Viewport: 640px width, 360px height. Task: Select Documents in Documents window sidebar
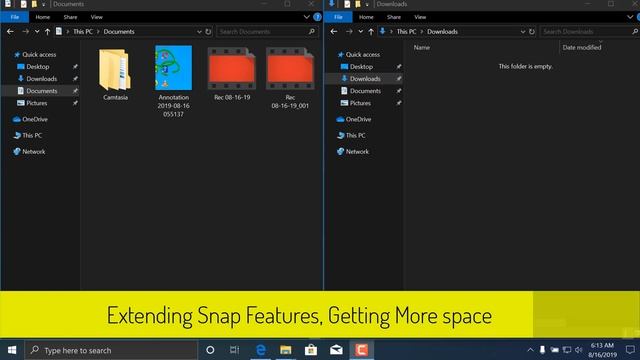[x=42, y=91]
